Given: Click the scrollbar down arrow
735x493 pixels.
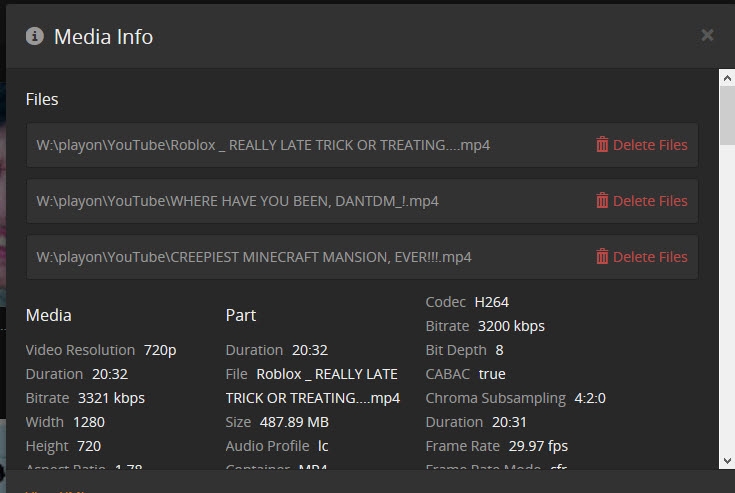Looking at the screenshot, I should tap(727, 459).
